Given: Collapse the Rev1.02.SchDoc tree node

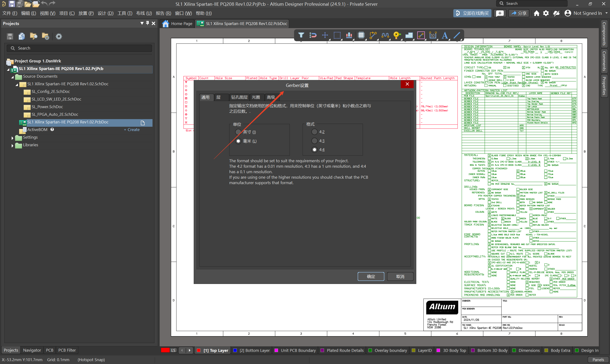Looking at the screenshot, I should pos(17,85).
